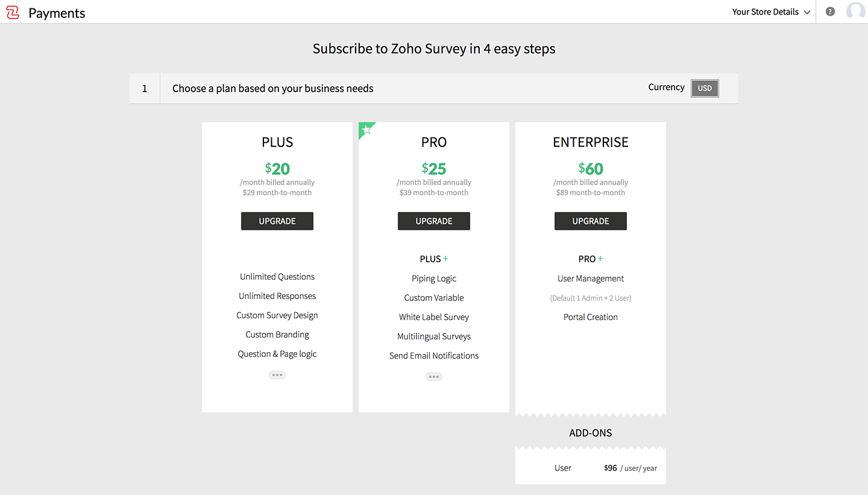Upgrade to the PRO plan
This screenshot has height=495, width=868.
[434, 221]
